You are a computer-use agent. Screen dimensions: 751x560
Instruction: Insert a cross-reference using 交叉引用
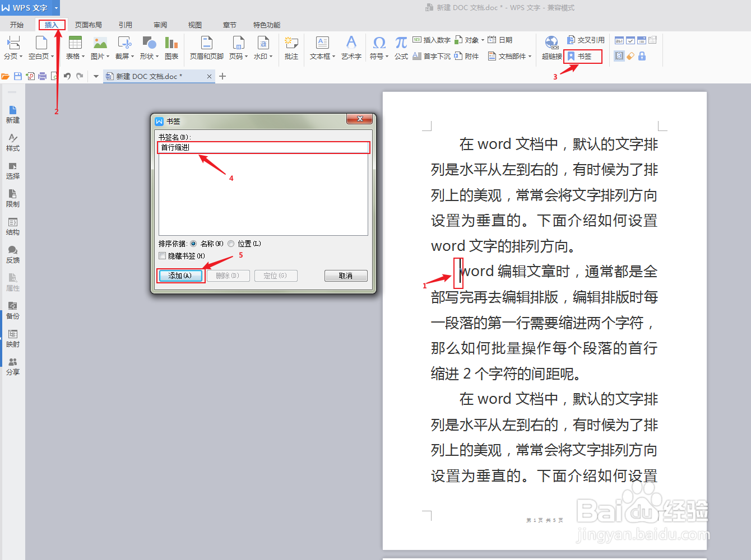click(x=586, y=39)
